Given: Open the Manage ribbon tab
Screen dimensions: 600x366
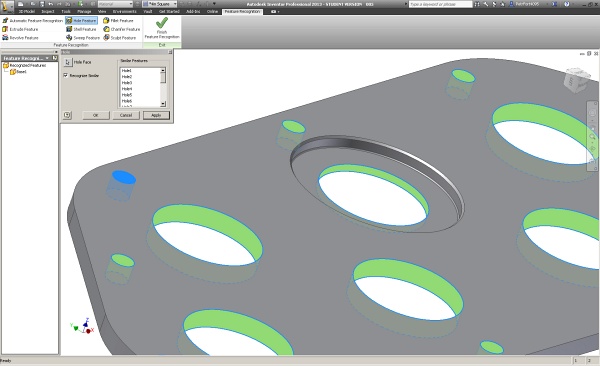Looking at the screenshot, I should 84,11.
